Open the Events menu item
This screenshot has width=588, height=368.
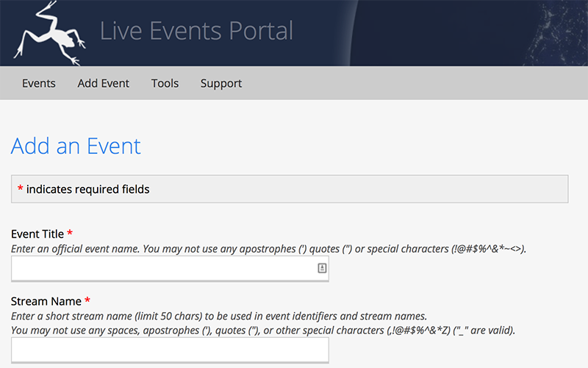click(x=39, y=83)
